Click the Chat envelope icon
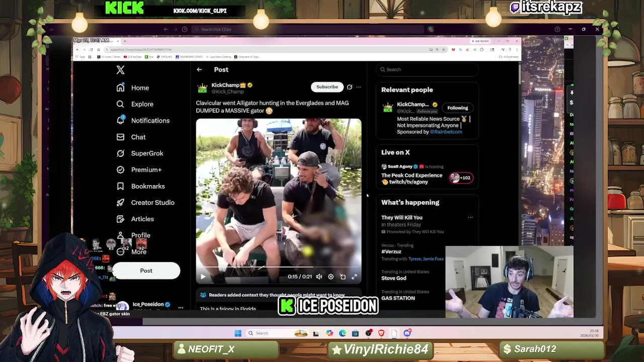 pyautogui.click(x=120, y=137)
